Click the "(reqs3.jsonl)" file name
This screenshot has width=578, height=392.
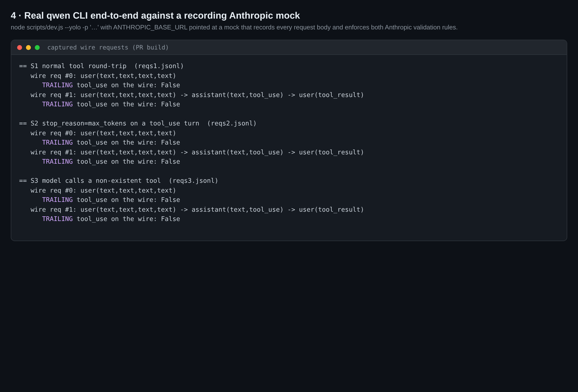click(193, 181)
